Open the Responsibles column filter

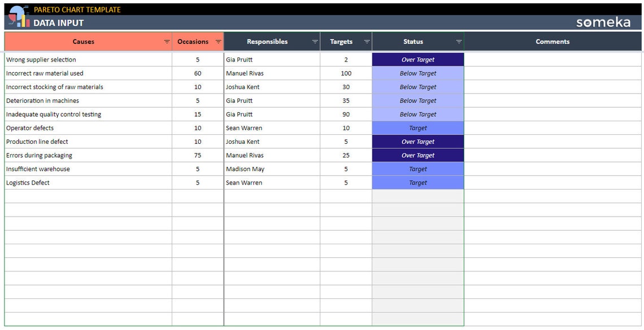click(x=315, y=41)
